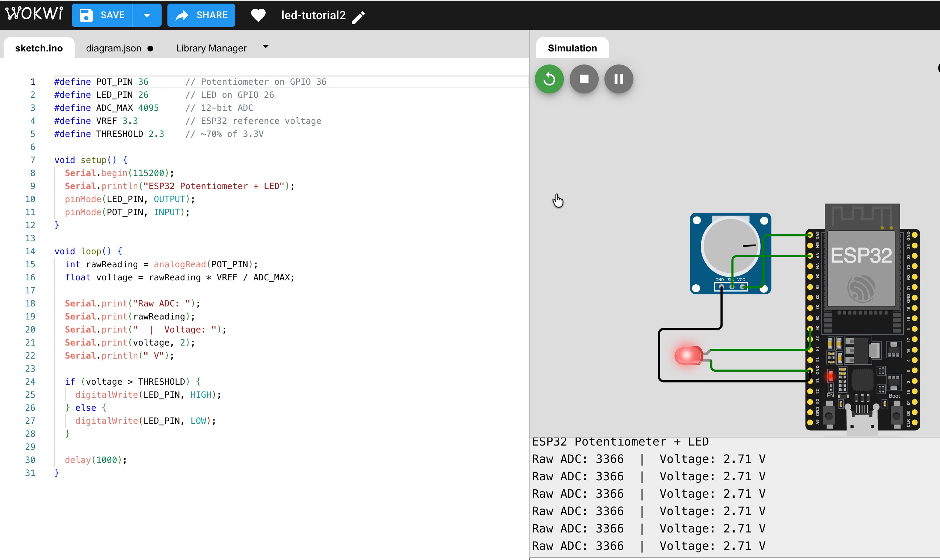Open the save options dropdown arrow
Image resolution: width=940 pixels, height=560 pixels.
coord(147,15)
